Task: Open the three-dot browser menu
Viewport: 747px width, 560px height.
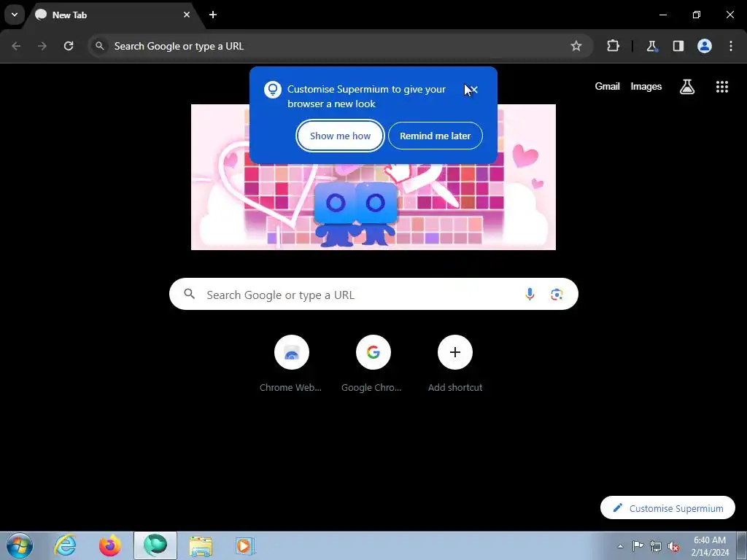Action: point(731,46)
